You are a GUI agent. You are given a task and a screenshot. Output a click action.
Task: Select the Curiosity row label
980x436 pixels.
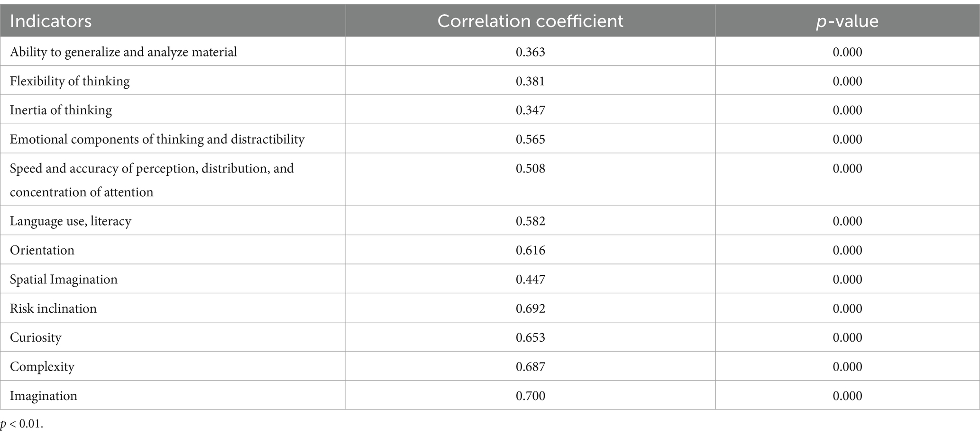pyautogui.click(x=36, y=338)
